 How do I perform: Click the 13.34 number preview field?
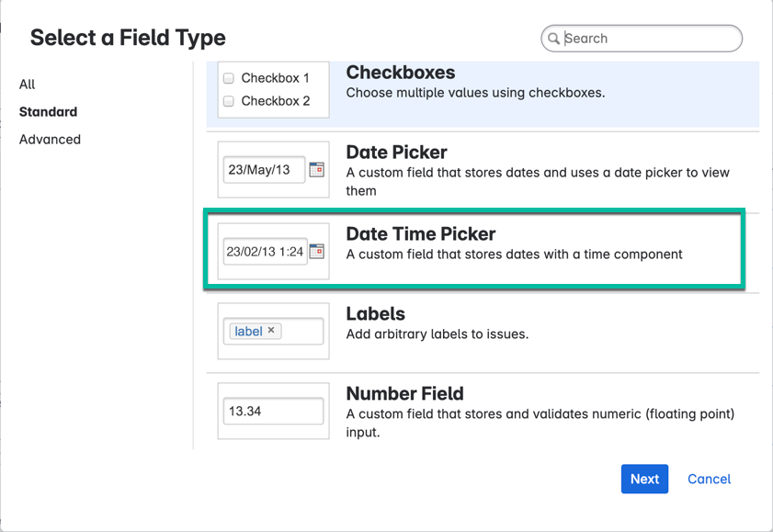[273, 412]
